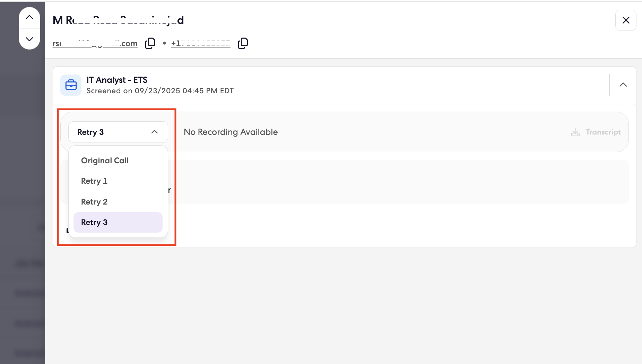Close the candidate detail panel
This screenshot has width=642, height=364.
pyautogui.click(x=626, y=20)
